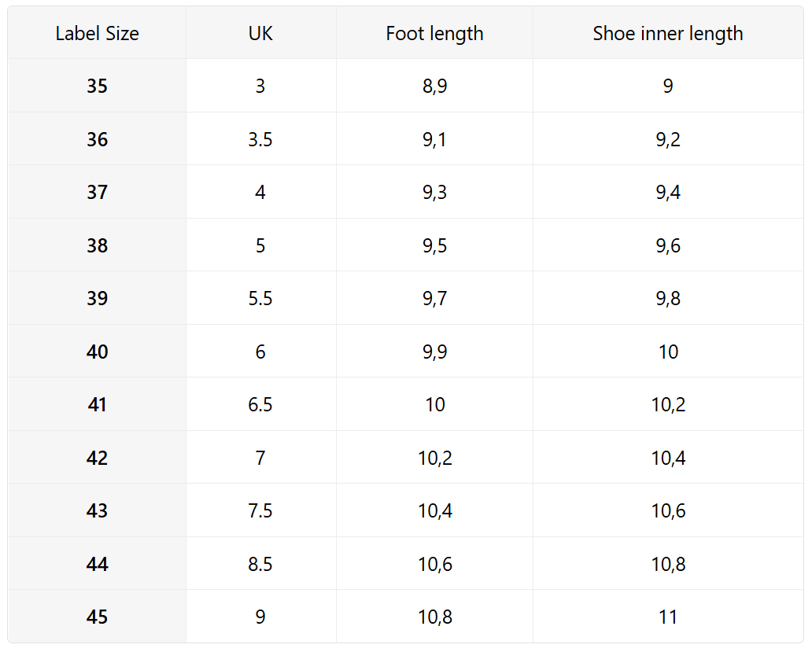
Task: Click foot length 8,9 cell
Action: 434,87
